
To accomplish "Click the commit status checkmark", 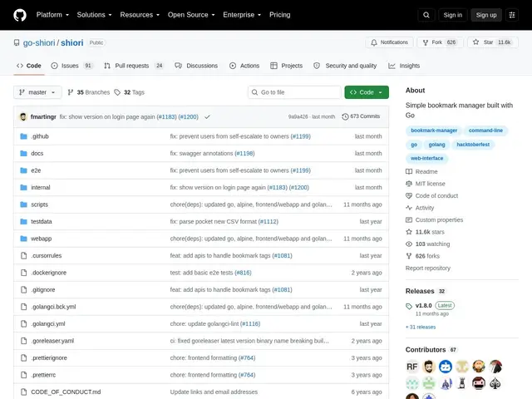I will pyautogui.click(x=207, y=116).
